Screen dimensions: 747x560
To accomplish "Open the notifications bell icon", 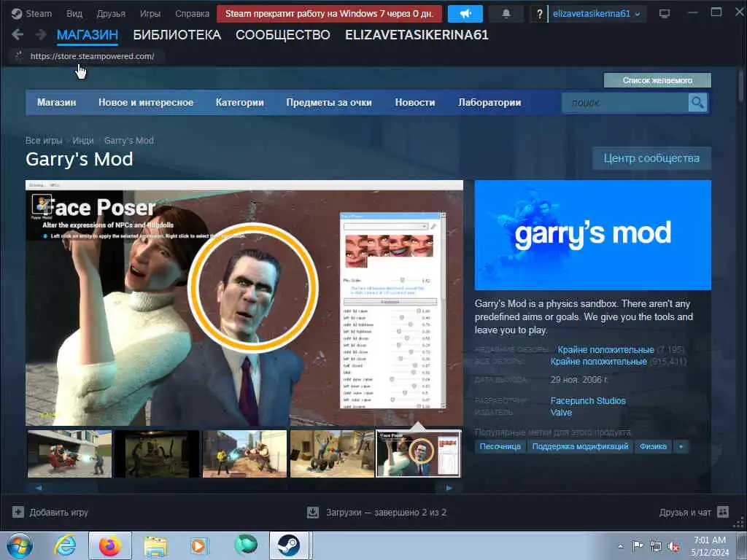I will click(x=506, y=14).
